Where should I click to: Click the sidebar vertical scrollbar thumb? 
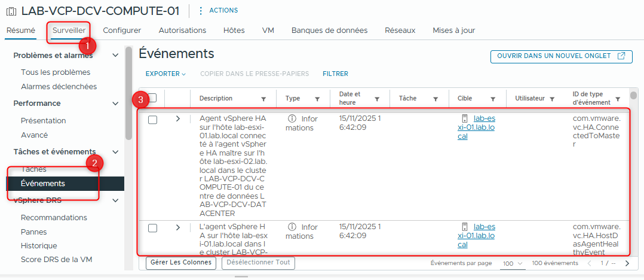pyautogui.click(x=128, y=93)
